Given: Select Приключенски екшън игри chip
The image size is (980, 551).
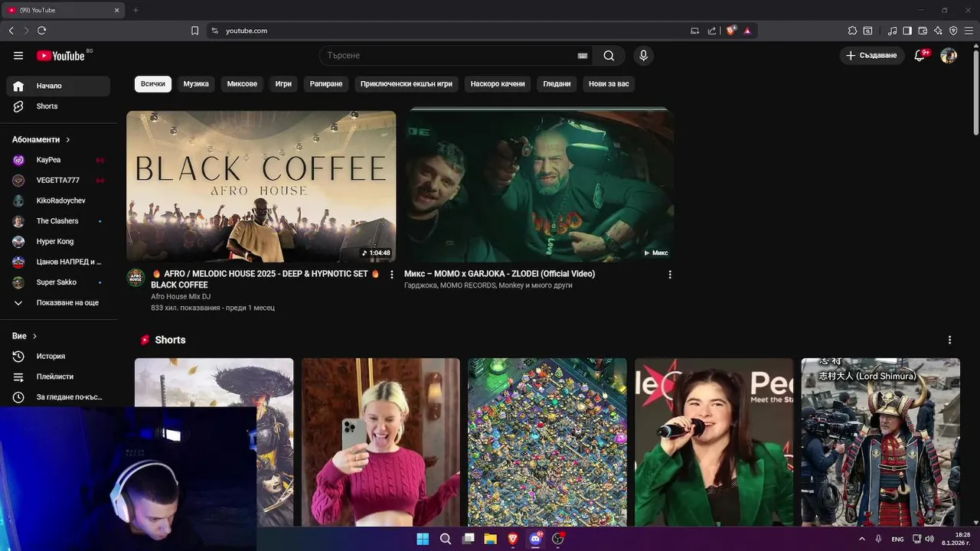Looking at the screenshot, I should [x=406, y=84].
